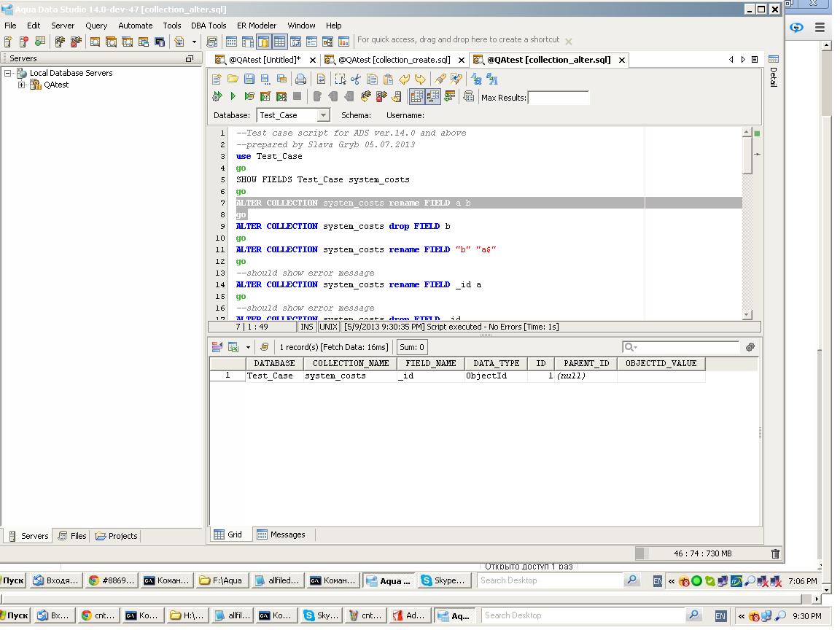
Task: Click the maximize Servers panel icon
Action: click(189, 58)
